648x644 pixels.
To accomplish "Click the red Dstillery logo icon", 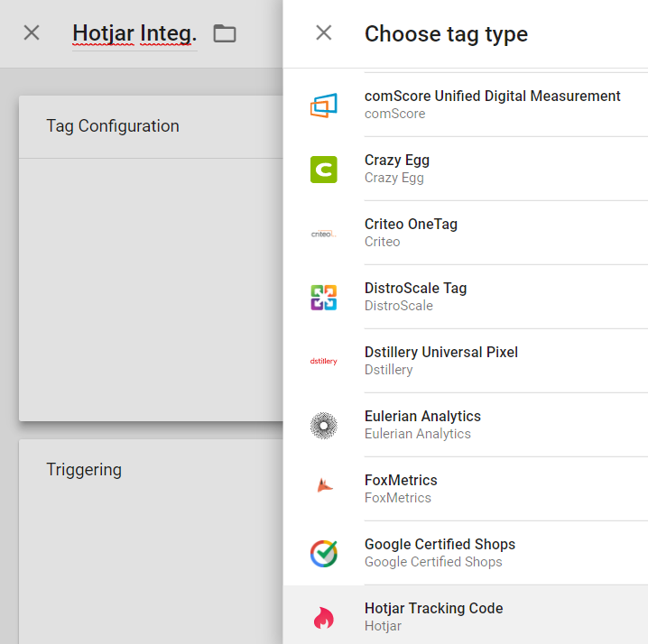I will [x=323, y=362].
